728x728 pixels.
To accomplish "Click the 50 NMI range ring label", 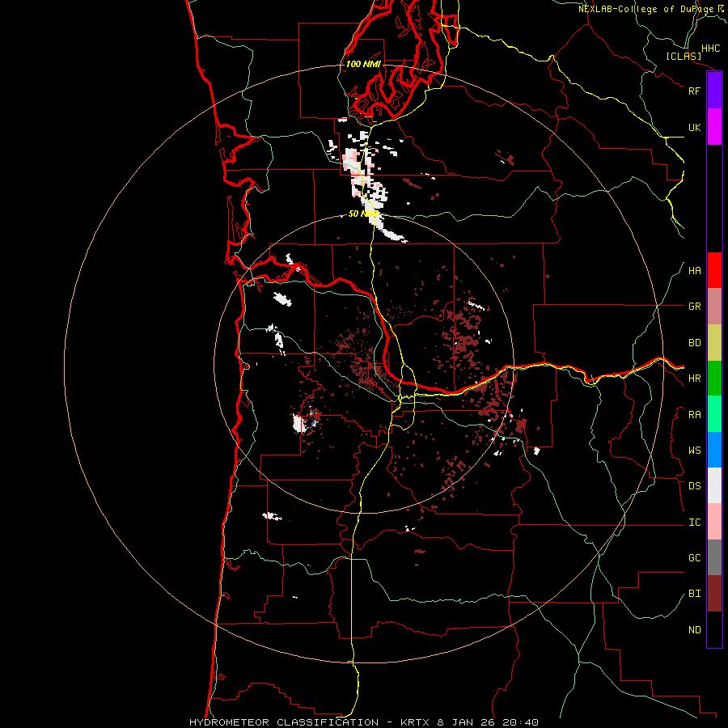I will click(363, 214).
